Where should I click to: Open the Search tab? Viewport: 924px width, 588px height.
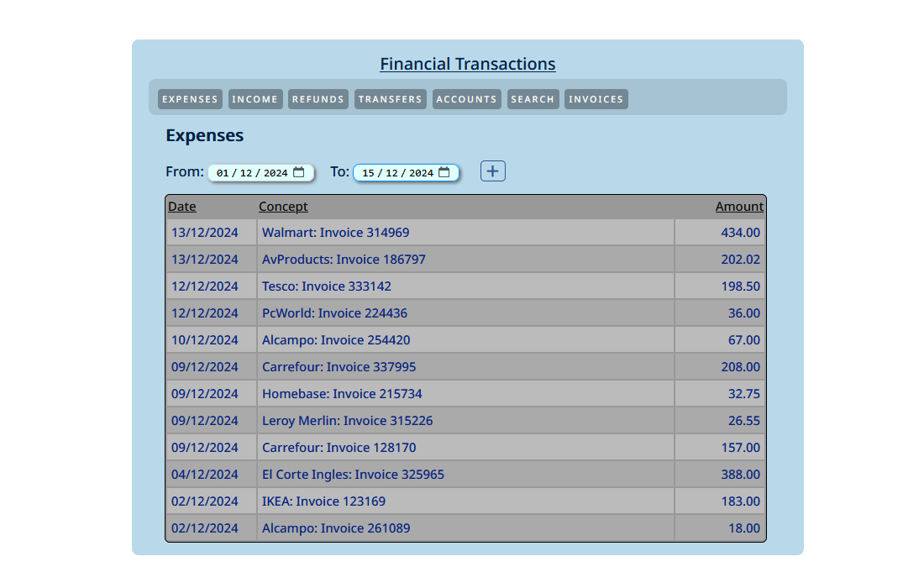(x=533, y=99)
